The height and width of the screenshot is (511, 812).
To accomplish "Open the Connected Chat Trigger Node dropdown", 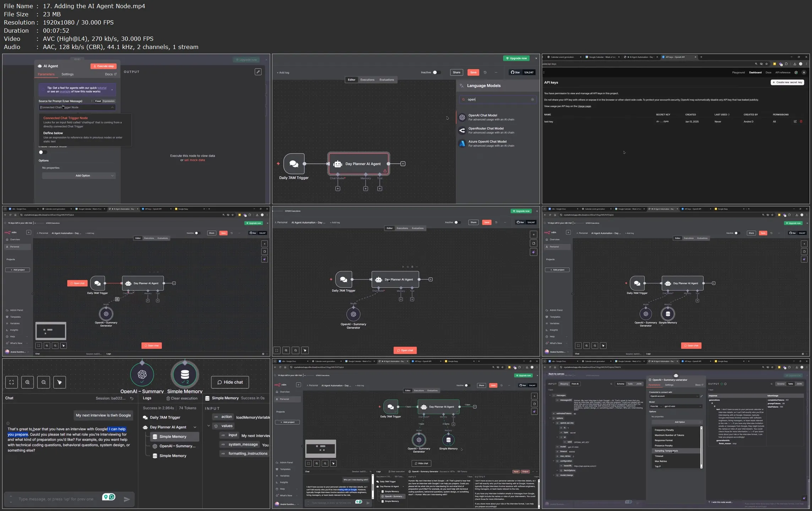I will tap(77, 107).
